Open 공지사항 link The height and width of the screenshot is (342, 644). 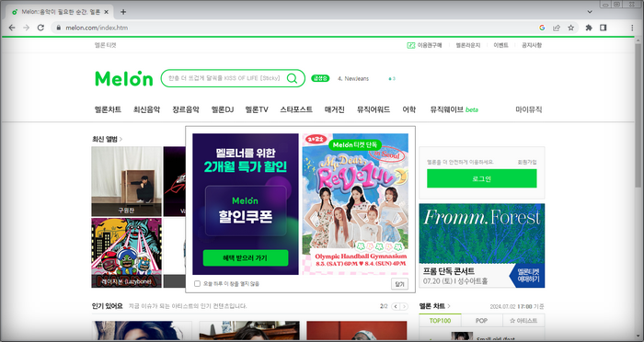[x=532, y=45]
